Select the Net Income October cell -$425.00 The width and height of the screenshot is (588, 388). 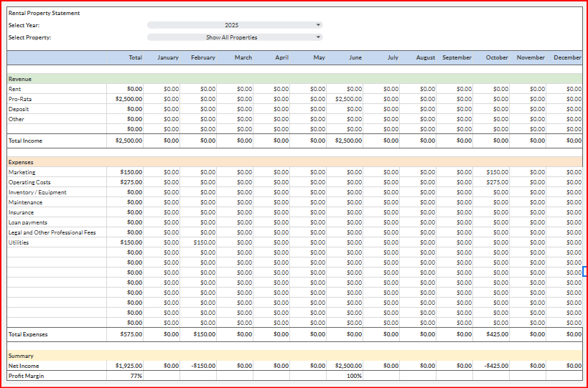pyautogui.click(x=491, y=366)
